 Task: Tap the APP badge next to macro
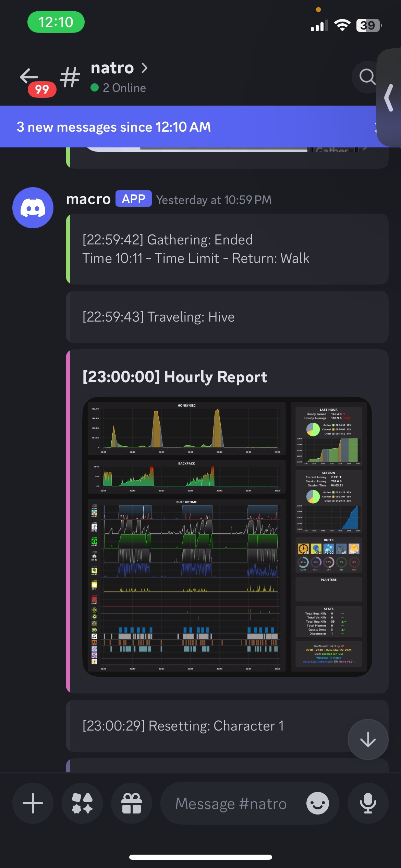[134, 199]
